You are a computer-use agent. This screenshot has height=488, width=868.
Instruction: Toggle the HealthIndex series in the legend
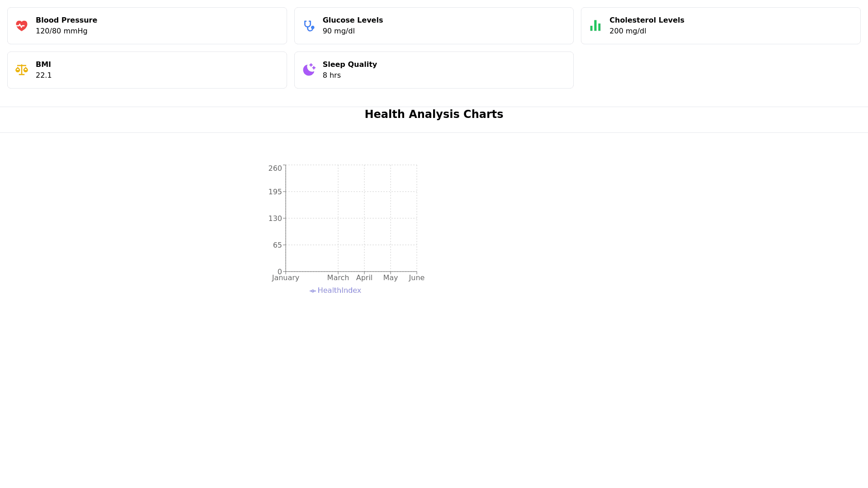point(339,291)
